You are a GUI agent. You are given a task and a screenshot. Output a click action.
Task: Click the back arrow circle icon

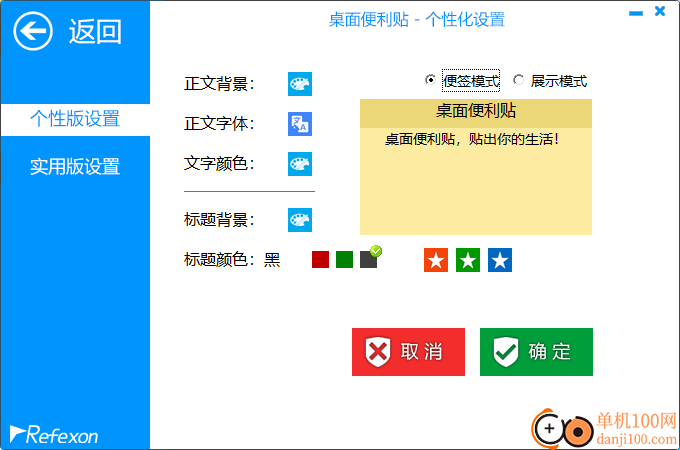(33, 31)
